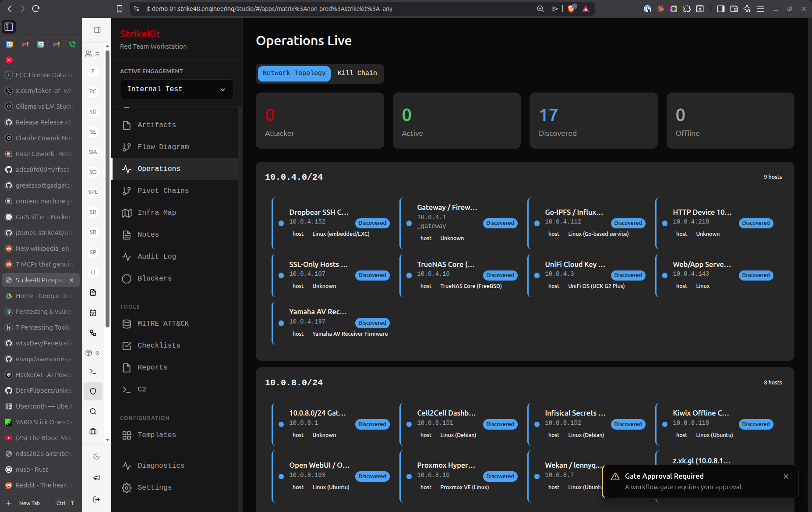Select the PC avatar in the rail
Screen dimensions: 812x512
(x=93, y=92)
